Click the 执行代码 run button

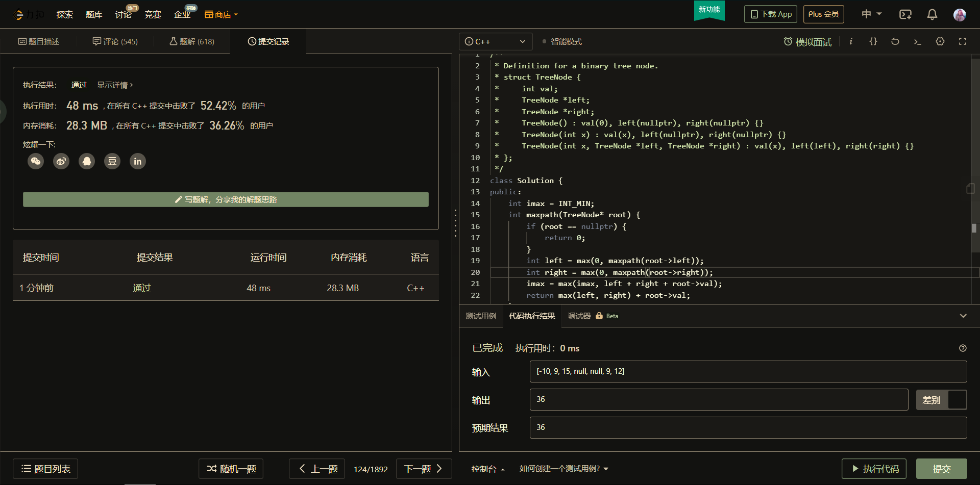(874, 469)
